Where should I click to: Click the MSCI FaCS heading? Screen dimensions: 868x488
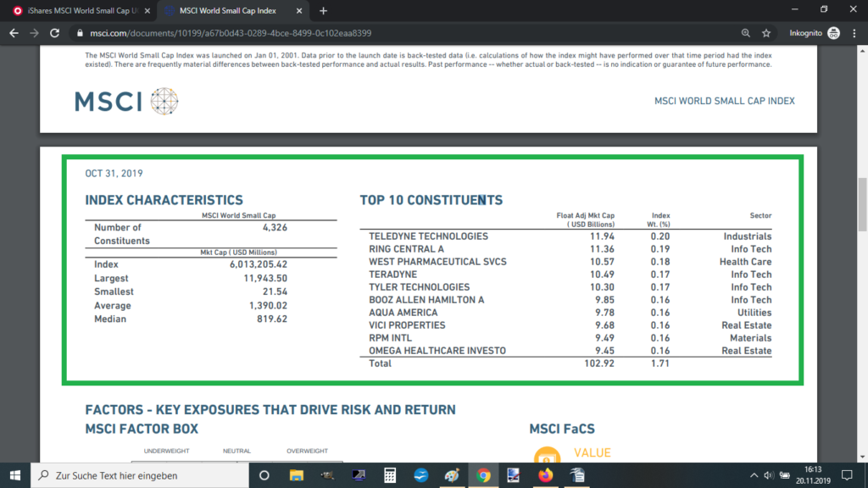(562, 429)
